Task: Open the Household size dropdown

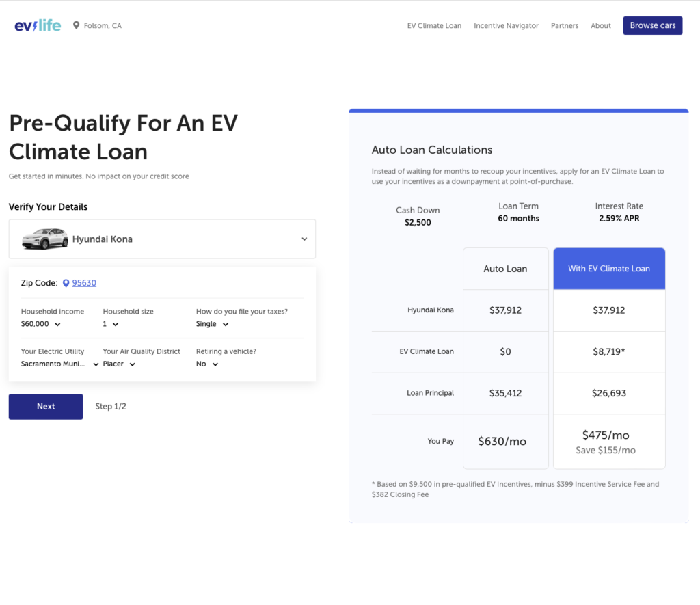Action: [111, 324]
